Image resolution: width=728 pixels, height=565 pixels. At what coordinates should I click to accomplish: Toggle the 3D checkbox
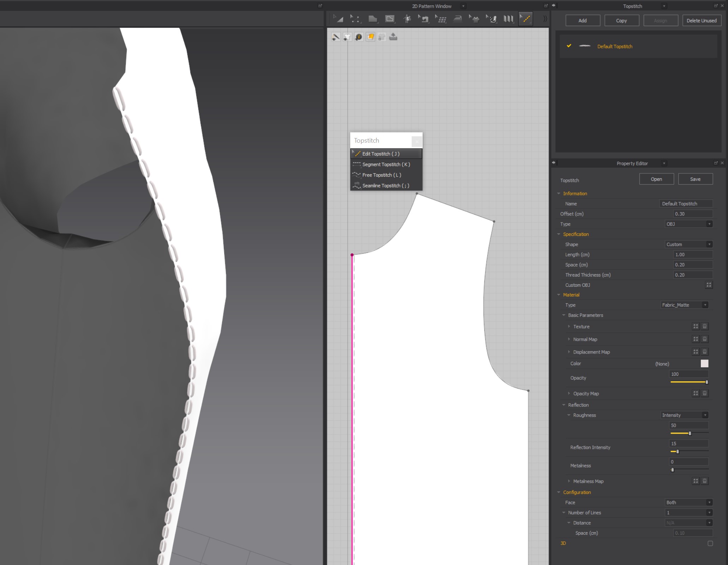[x=710, y=543]
